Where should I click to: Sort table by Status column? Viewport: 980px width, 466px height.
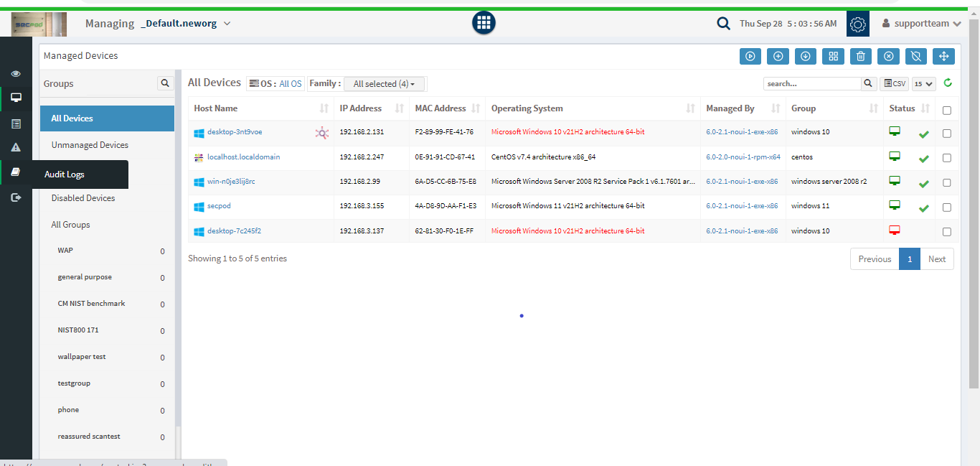(908, 108)
